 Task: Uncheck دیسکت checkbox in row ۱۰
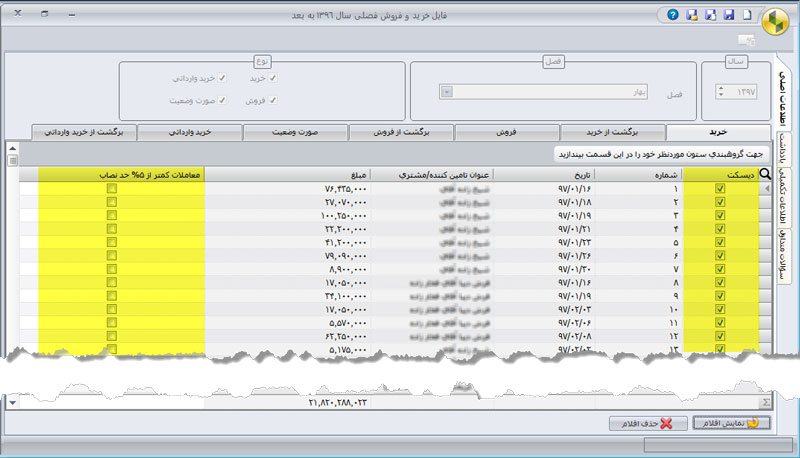coord(720,309)
